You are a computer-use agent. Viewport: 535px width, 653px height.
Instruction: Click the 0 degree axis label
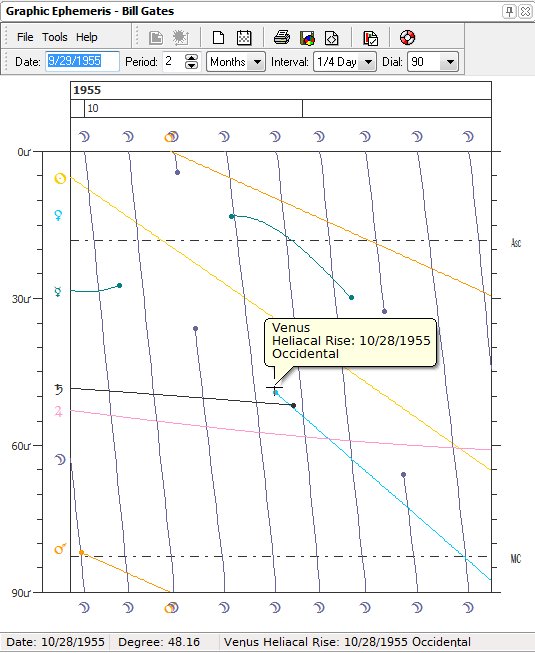(x=24, y=152)
